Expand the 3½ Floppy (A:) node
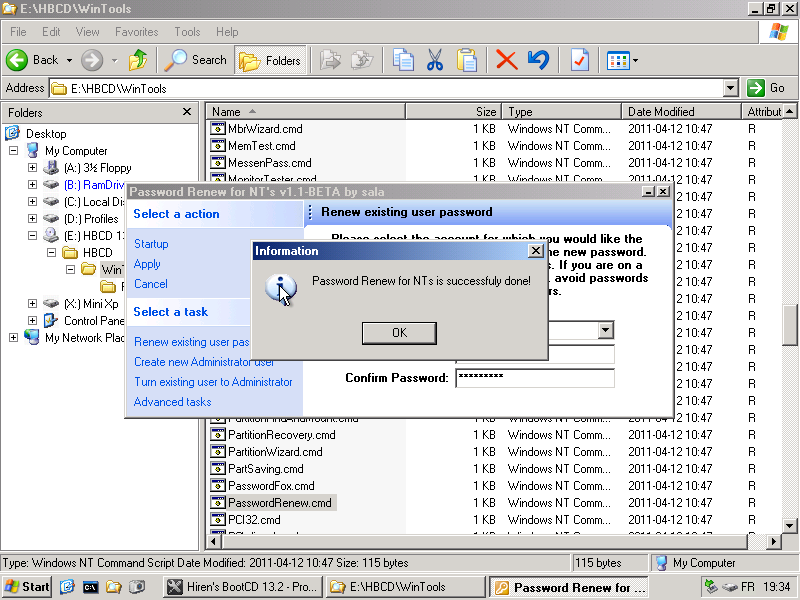The width and height of the screenshot is (800, 600). [32, 167]
